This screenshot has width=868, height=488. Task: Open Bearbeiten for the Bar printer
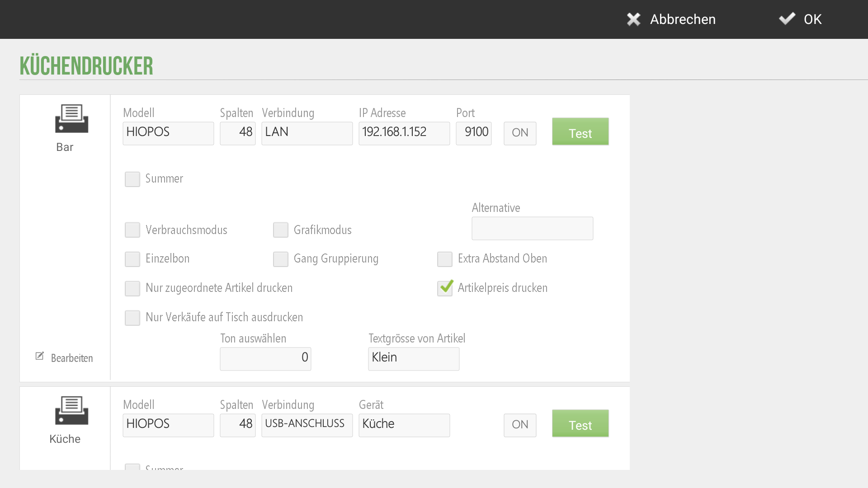[65, 358]
